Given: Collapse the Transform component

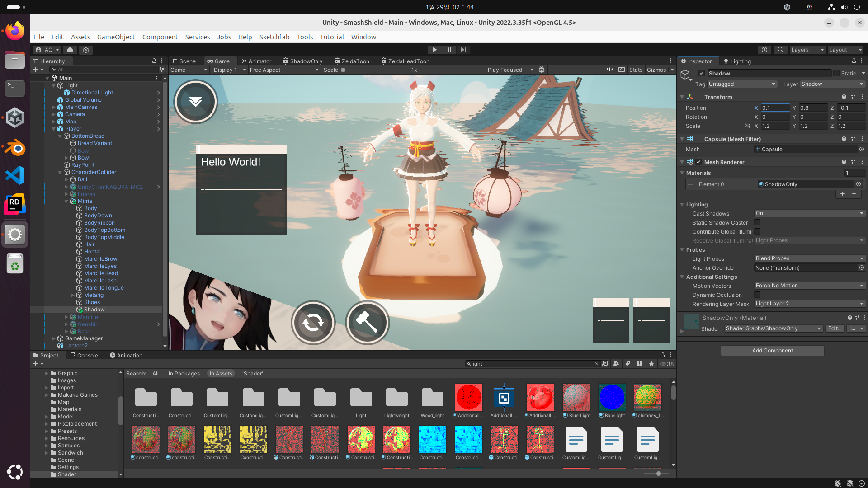Looking at the screenshot, I should point(682,97).
